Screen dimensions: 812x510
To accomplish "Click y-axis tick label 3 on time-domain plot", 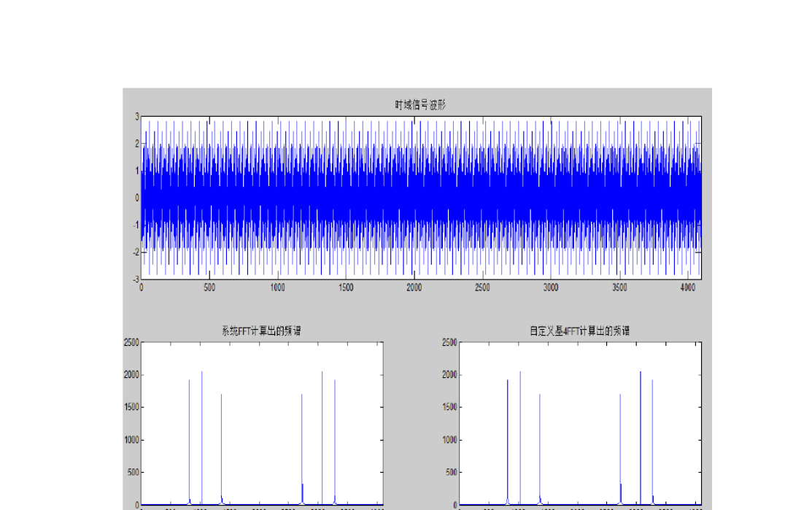I will tap(136, 117).
